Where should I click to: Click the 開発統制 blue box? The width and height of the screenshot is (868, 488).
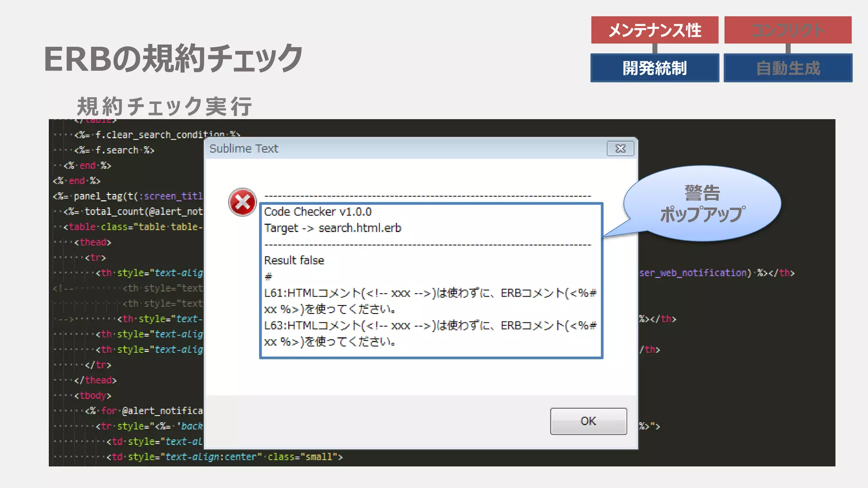[x=655, y=68]
